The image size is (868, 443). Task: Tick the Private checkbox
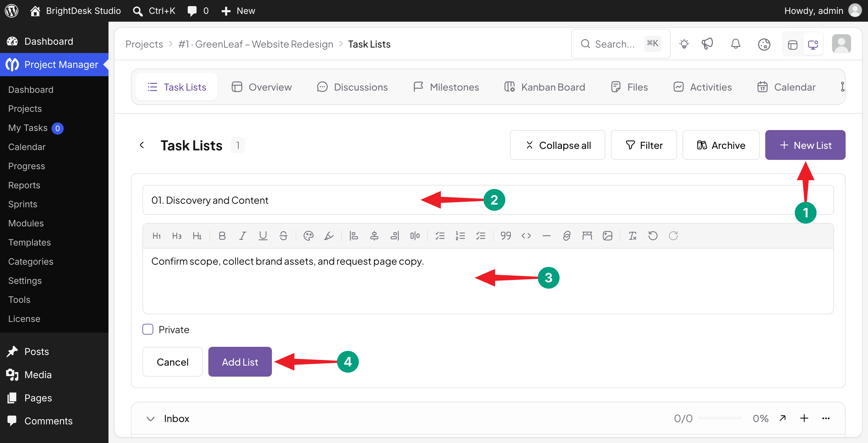click(148, 329)
